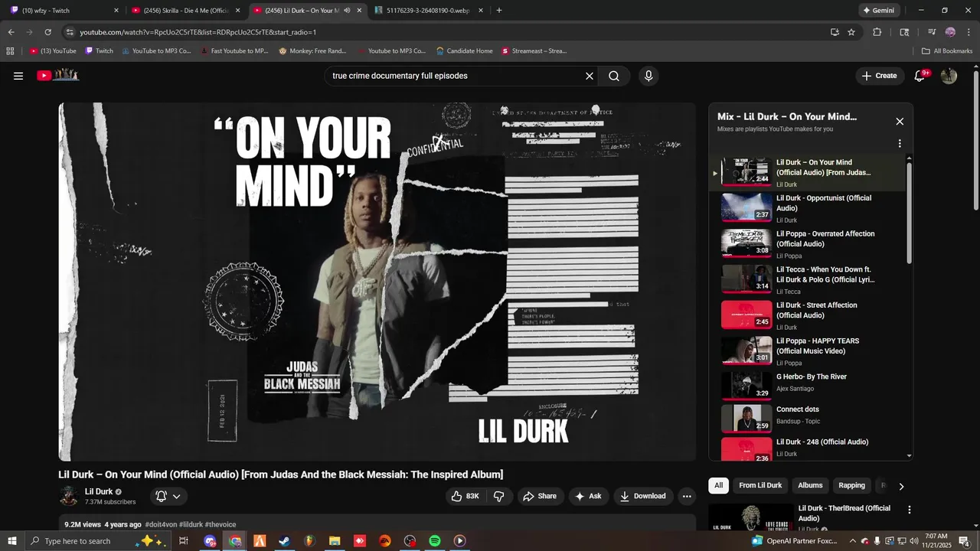Open Windows Start menu
980x551 pixels.
tap(12, 541)
